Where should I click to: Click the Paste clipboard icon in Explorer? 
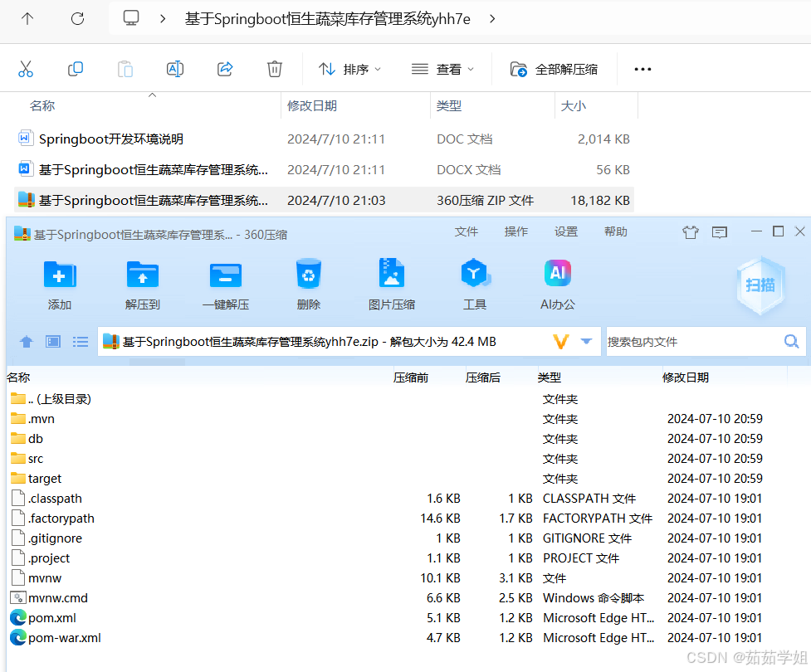pyautogui.click(x=125, y=69)
